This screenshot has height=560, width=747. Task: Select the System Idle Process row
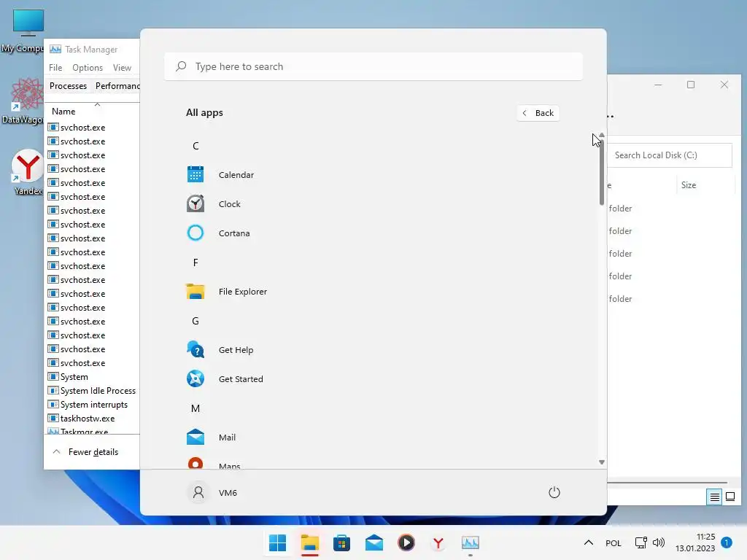pyautogui.click(x=93, y=391)
